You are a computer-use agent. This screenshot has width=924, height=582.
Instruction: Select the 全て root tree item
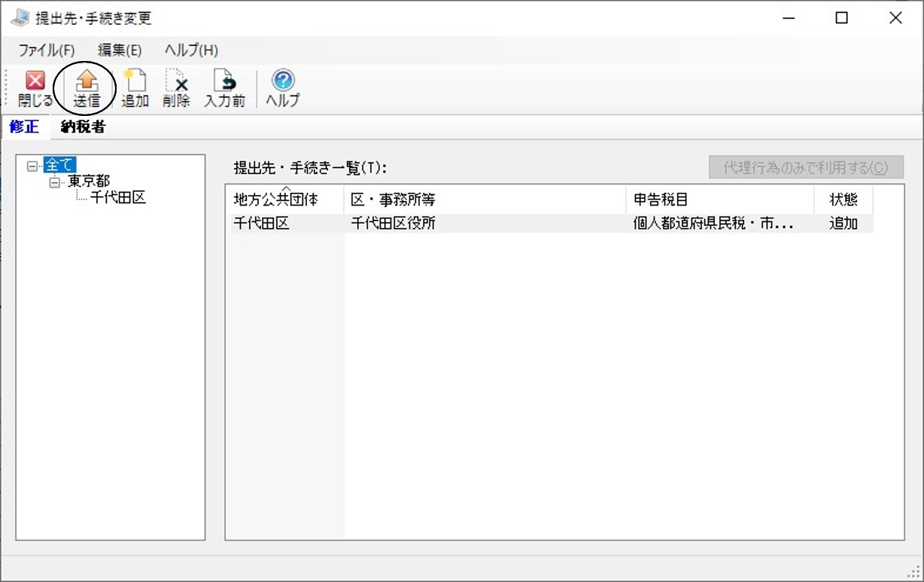click(59, 166)
